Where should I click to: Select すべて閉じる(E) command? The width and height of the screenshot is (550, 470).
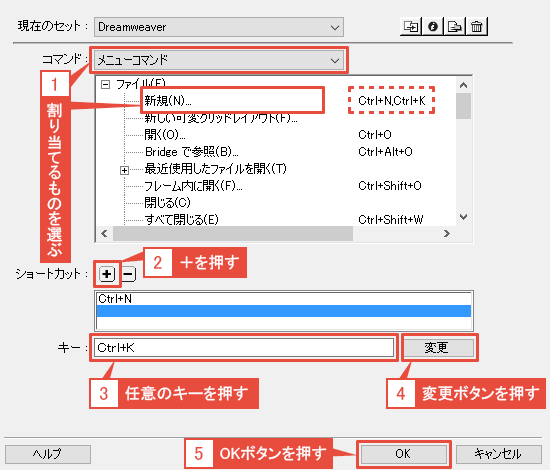(x=181, y=220)
